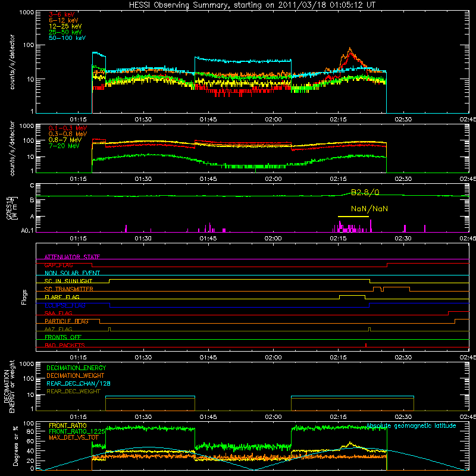Select the 12-25 keV legend label
The width and height of the screenshot is (476, 476).
(x=65, y=26)
